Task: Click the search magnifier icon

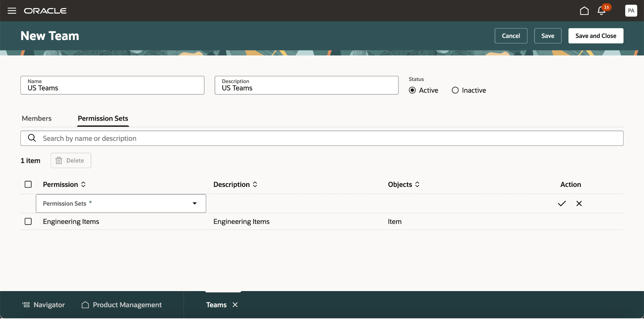Action: (x=32, y=138)
